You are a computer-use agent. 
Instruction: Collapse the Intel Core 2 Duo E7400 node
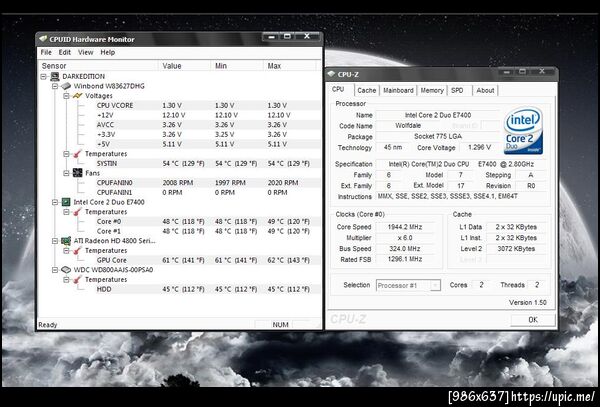55,202
